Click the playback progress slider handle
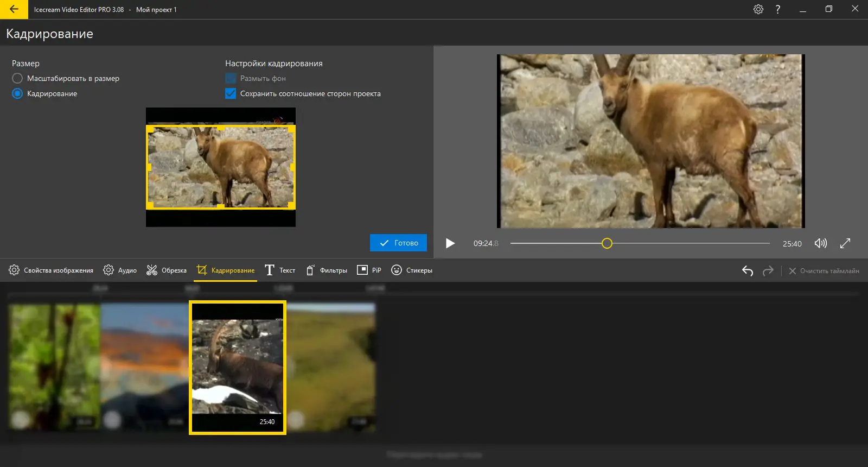This screenshot has height=467, width=868. 607,243
